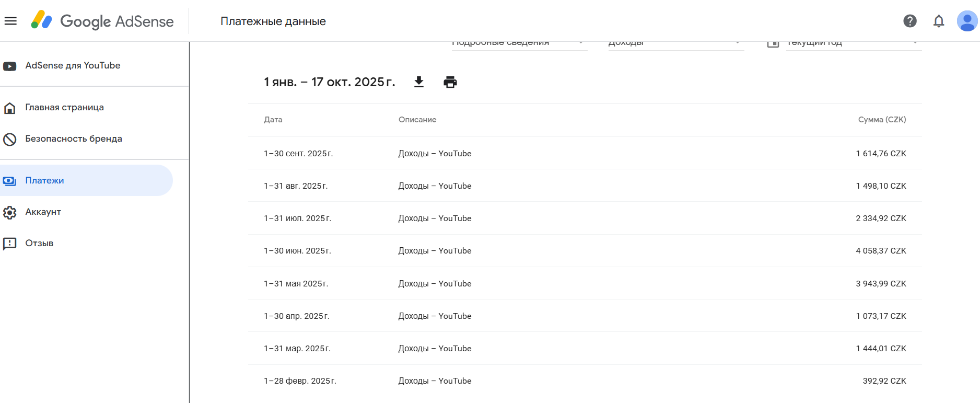Viewport: 980px width, 403px height.
Task: Click the amount 1 444,01 CZK
Action: tap(881, 349)
